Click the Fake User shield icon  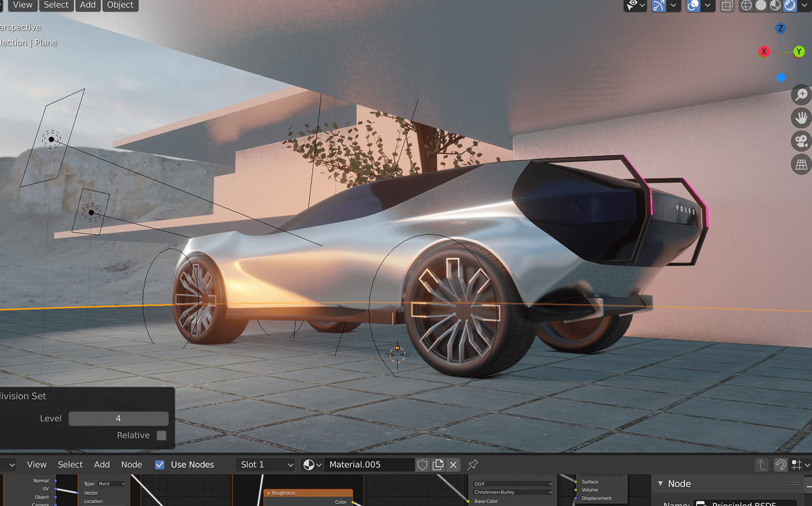[x=422, y=465]
